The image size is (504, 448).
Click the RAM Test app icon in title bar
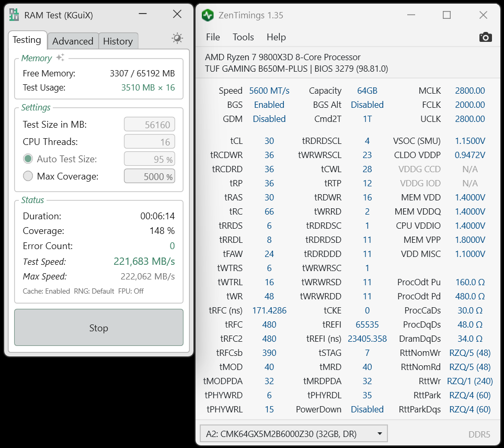click(14, 15)
